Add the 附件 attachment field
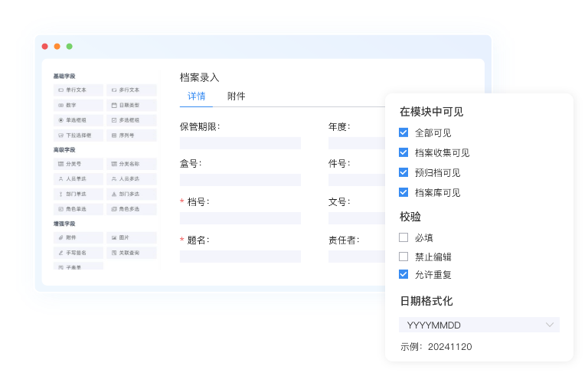This screenshot has height=376, width=588. pos(78,237)
